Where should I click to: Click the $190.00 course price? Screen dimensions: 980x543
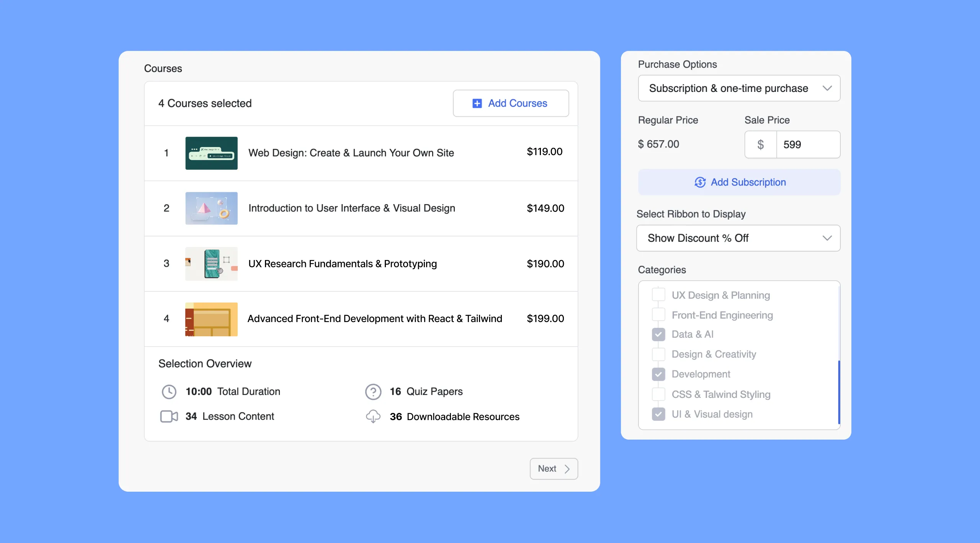(545, 264)
